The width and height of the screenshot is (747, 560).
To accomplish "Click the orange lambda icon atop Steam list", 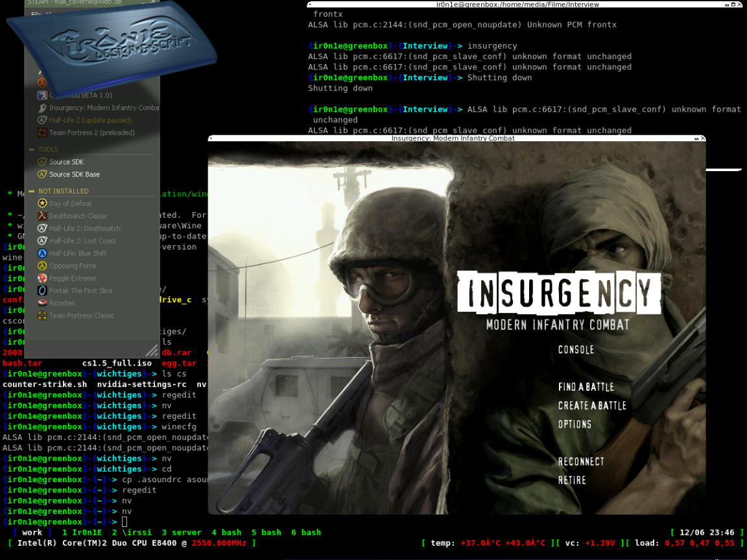I will click(x=42, y=83).
